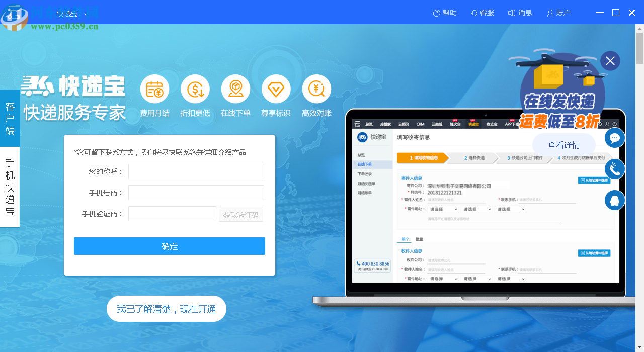Click the vertical scrollbar thumb

639,48
